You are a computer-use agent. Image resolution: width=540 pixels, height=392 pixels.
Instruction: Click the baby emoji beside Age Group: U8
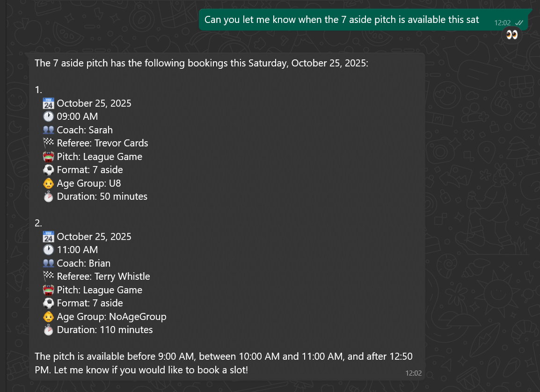point(48,183)
